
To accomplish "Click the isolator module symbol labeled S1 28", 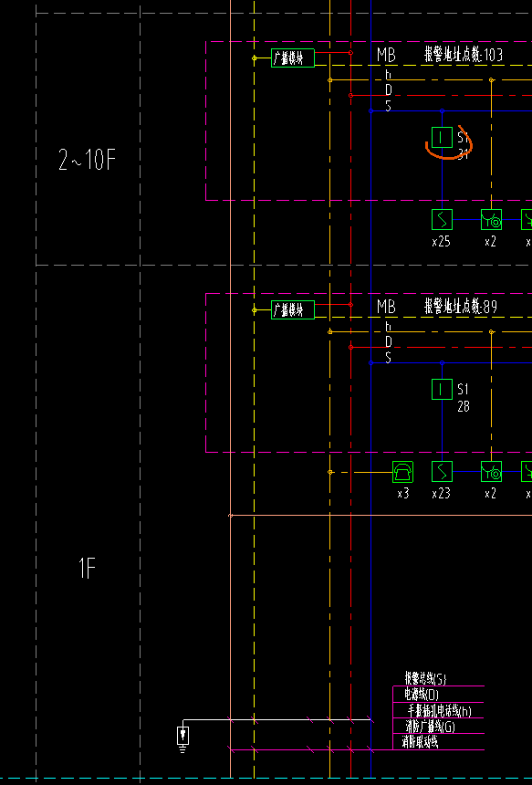I will point(442,390).
